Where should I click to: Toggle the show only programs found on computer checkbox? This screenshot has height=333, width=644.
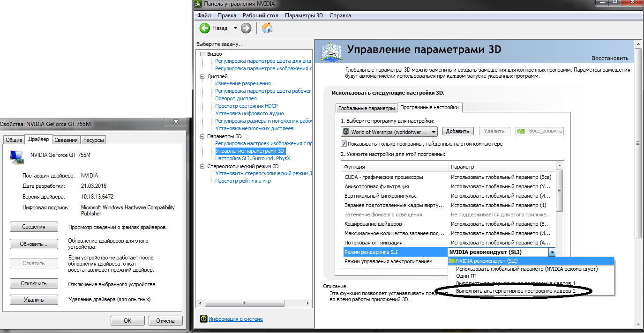(x=344, y=144)
